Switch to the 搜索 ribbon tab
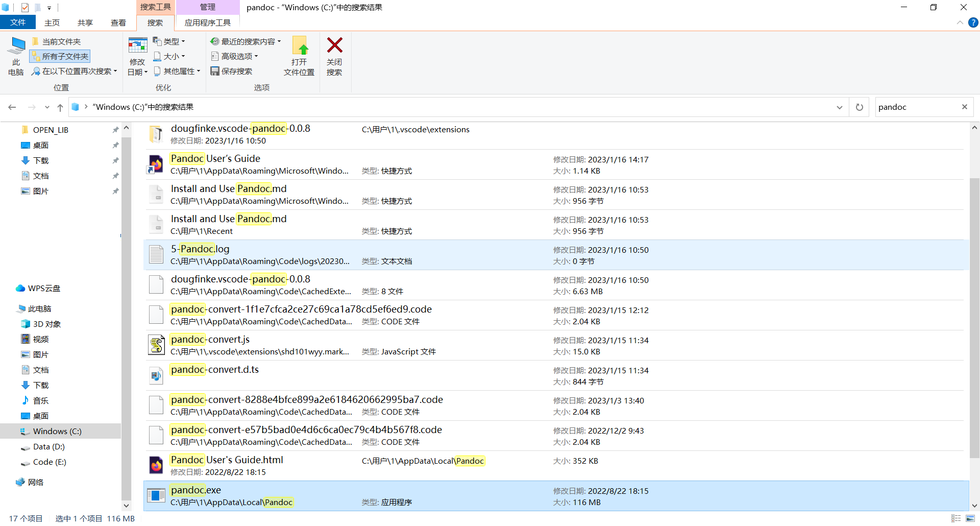Viewport: 980px width, 526px height. coord(155,22)
